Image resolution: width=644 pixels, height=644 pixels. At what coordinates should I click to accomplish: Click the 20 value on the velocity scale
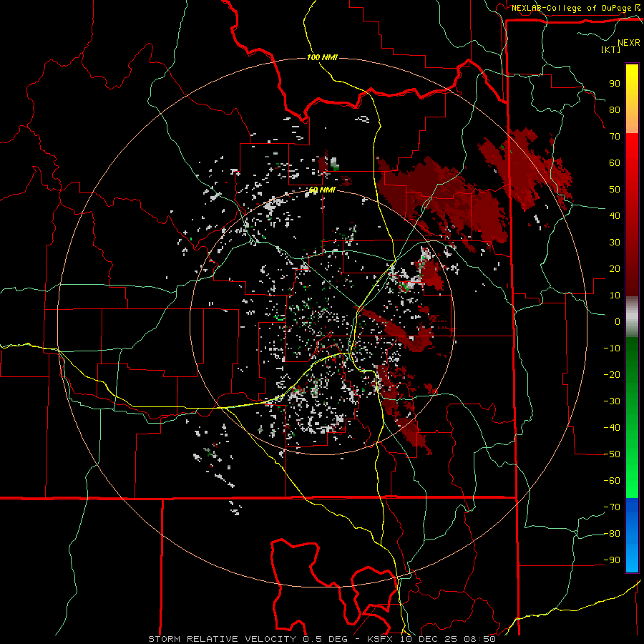pos(615,269)
